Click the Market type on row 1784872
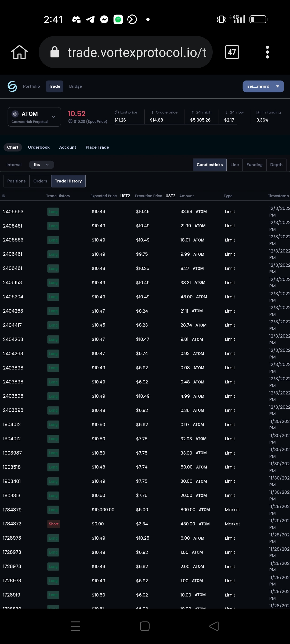 [x=233, y=524]
